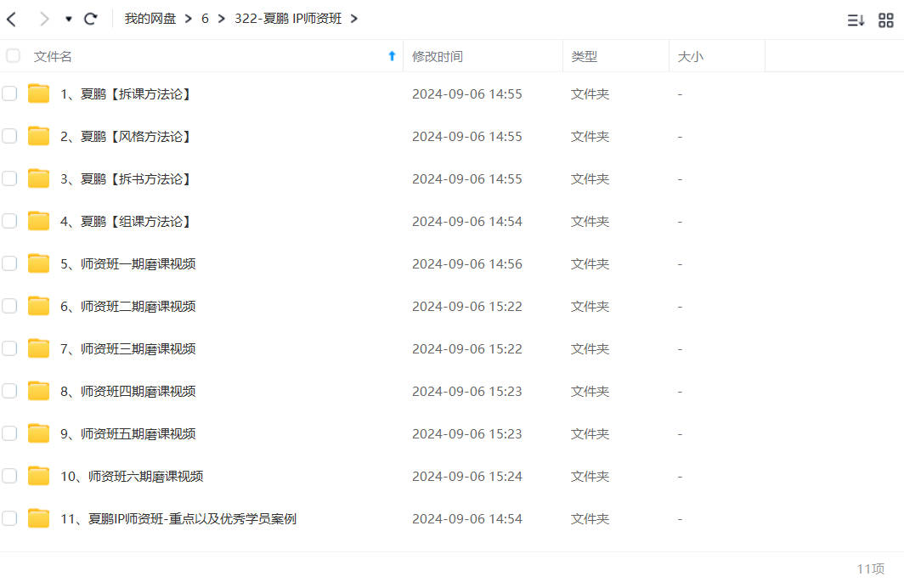
Task: Open the name 9、师资班五期磨课视频
Action: tap(128, 434)
